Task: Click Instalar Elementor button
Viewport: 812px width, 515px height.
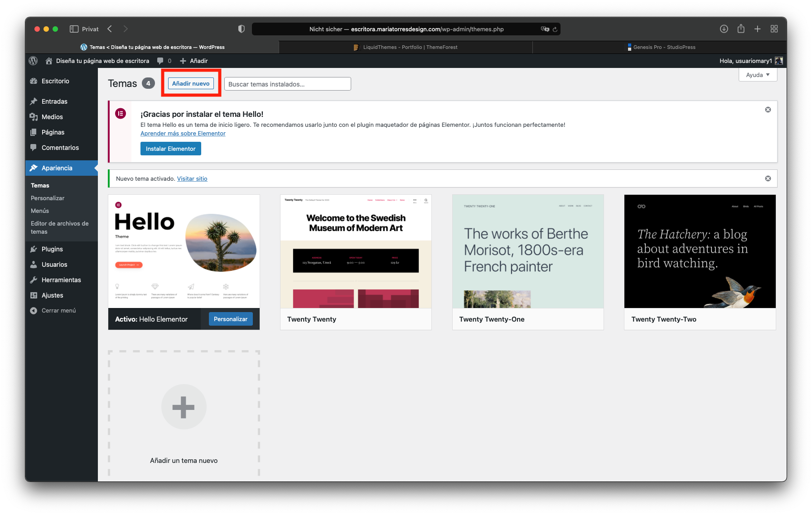Action: click(170, 149)
